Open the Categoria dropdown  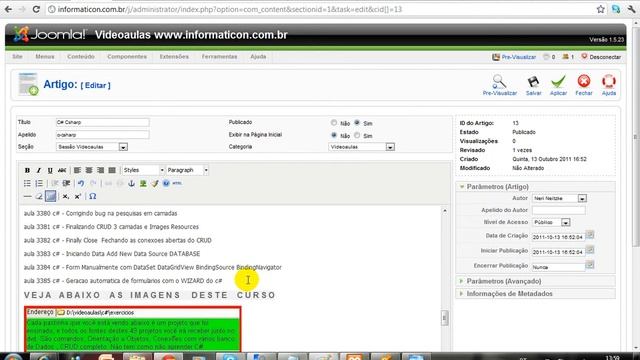click(x=362, y=147)
